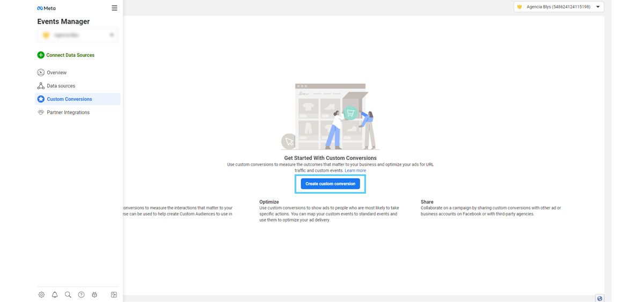
Task: Open notifications bell icon
Action: [55, 294]
